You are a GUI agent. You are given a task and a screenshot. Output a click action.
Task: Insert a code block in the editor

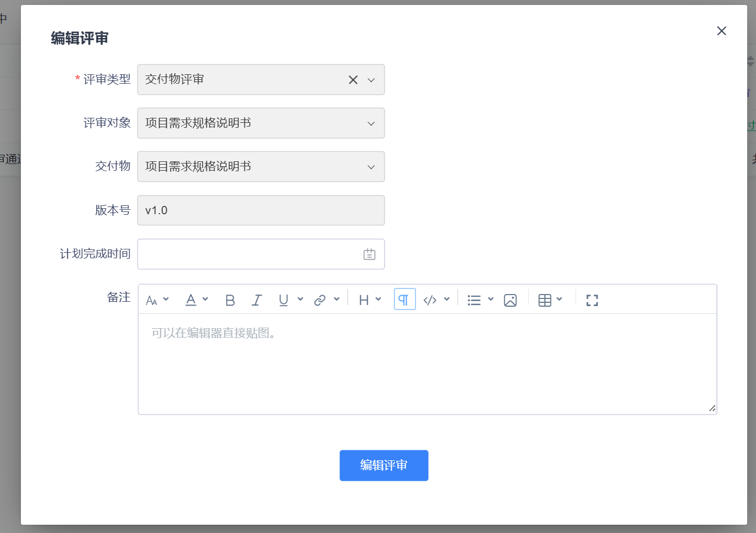coord(430,300)
